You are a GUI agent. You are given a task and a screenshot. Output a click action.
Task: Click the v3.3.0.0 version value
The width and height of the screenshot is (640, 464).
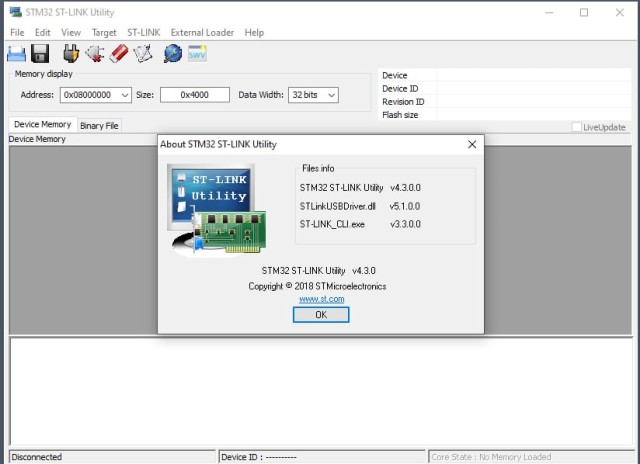(405, 224)
